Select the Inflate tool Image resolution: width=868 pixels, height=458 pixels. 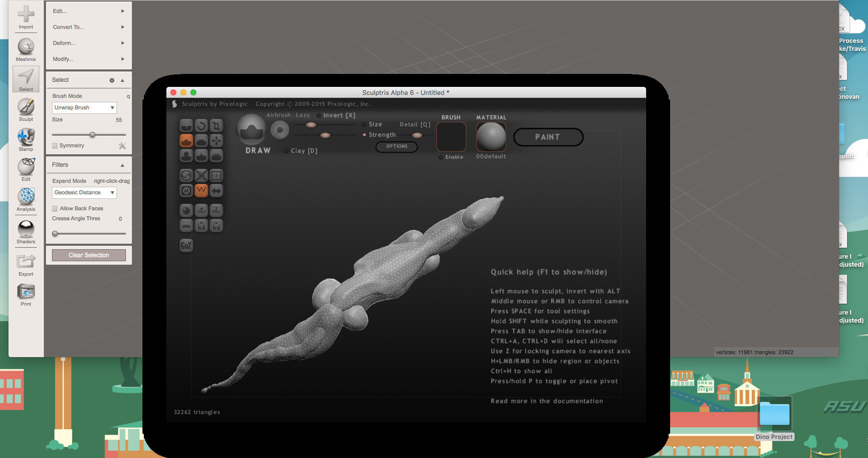pyautogui.click(x=186, y=156)
